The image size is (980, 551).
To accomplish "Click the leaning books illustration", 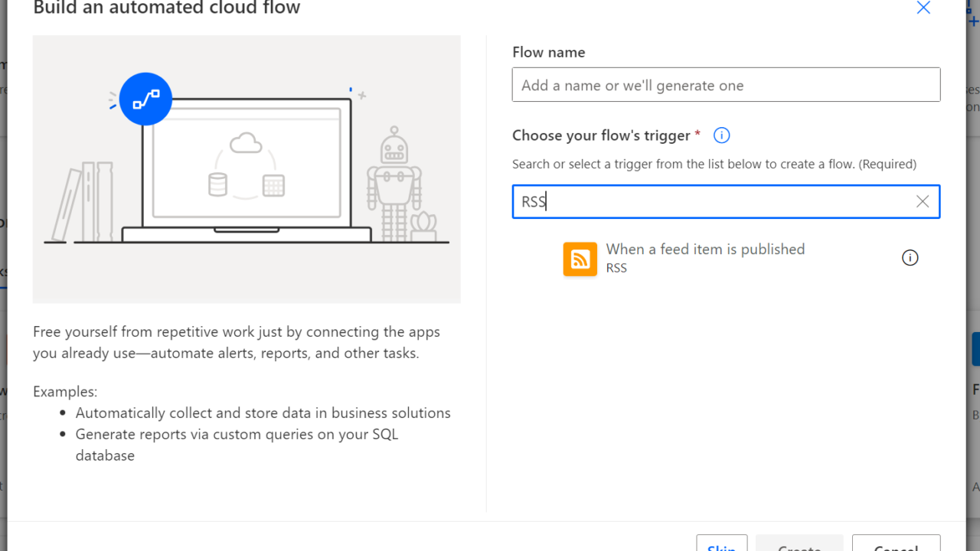I will click(x=83, y=201).
